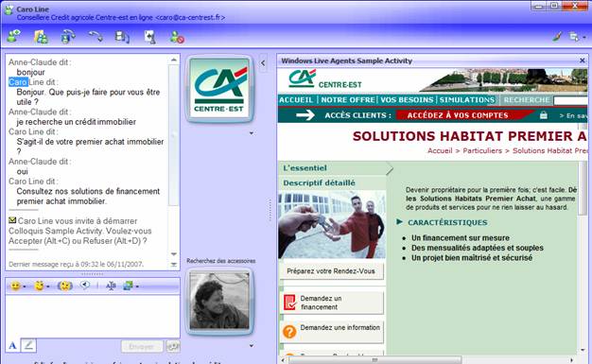This screenshot has height=364, width=592.
Task: Click the Particuliers breadcrumb link
Action: pyautogui.click(x=482, y=150)
